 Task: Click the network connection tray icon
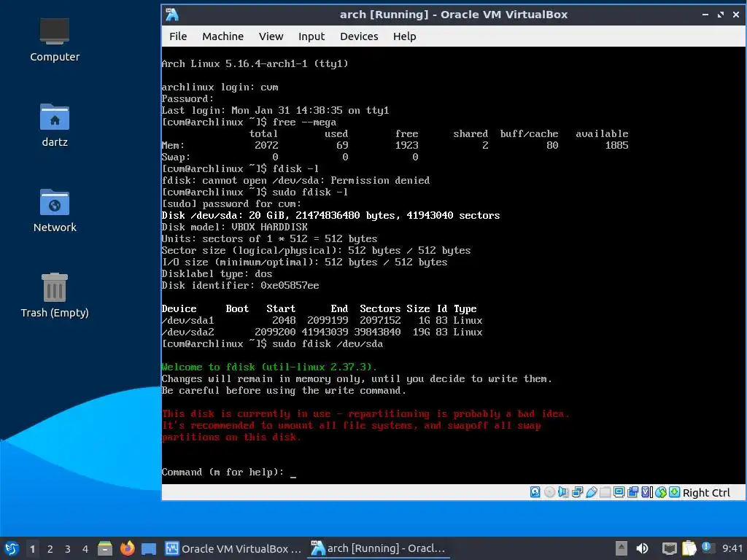(670, 548)
